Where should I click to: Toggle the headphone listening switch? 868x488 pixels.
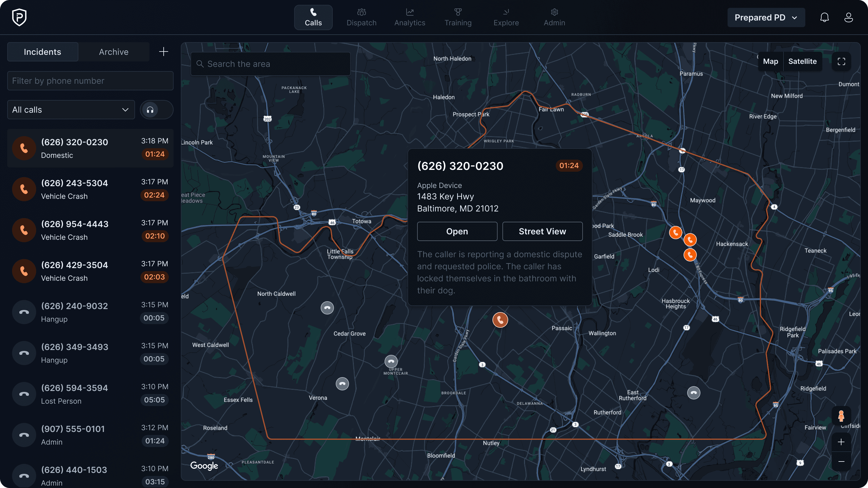pos(156,110)
